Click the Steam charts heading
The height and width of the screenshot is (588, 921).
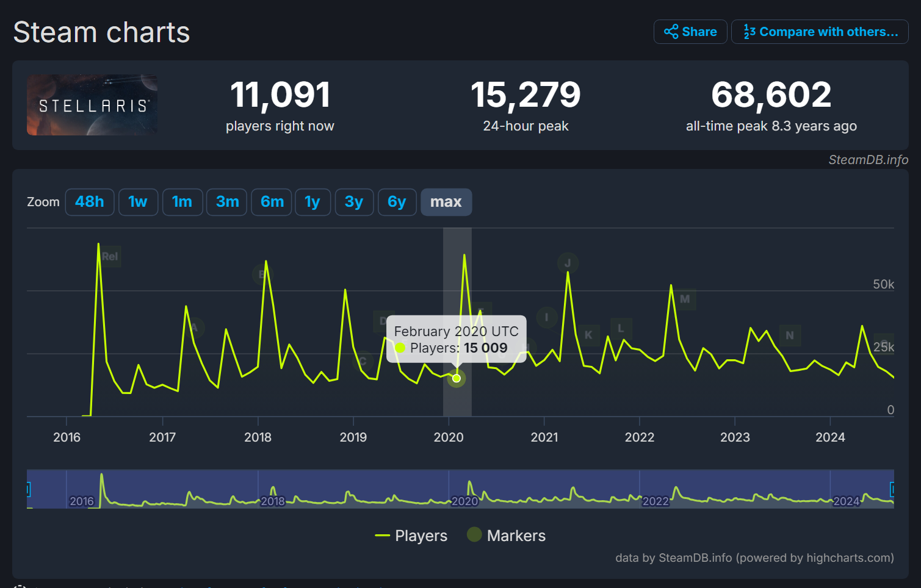(102, 32)
